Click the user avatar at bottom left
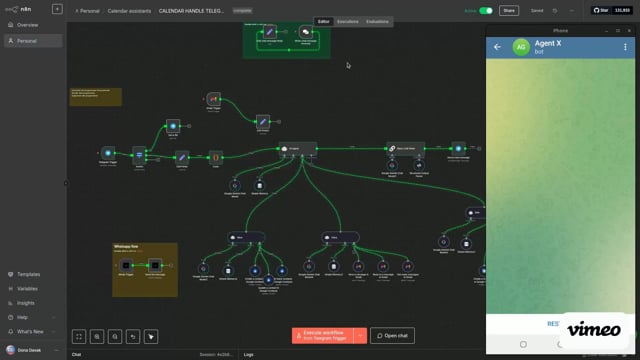This screenshot has width=640, height=360. (x=11, y=350)
